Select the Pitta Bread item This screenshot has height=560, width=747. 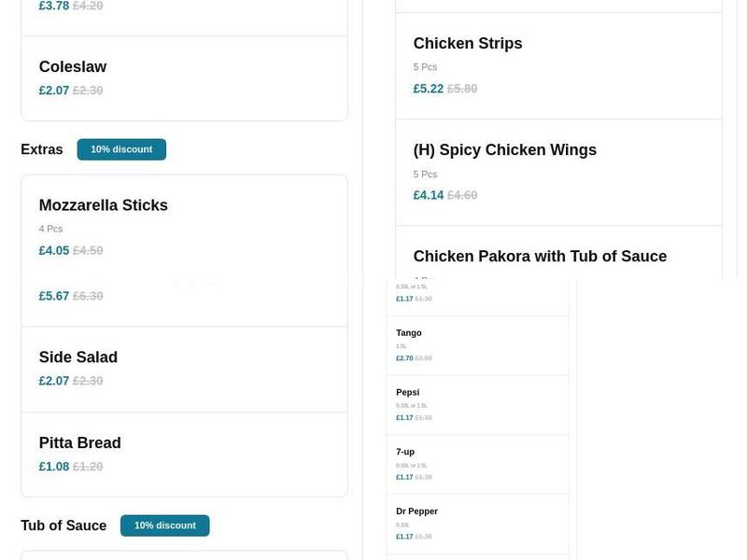click(79, 442)
